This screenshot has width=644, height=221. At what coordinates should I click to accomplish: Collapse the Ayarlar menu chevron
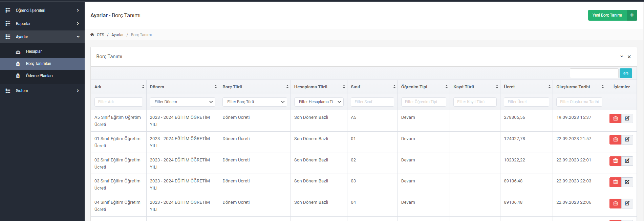pyautogui.click(x=78, y=37)
